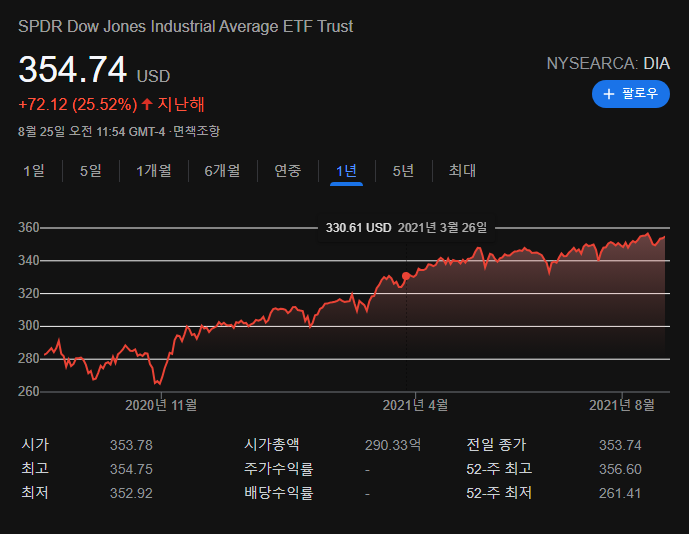
Task: Click the 52-주 최저 value 261.41
Action: 620,493
